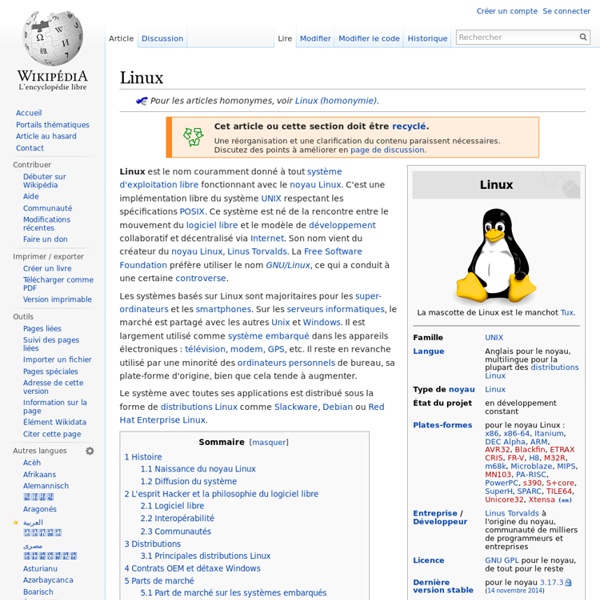
Task: Switch to Asturianu language version
Action: (x=40, y=569)
